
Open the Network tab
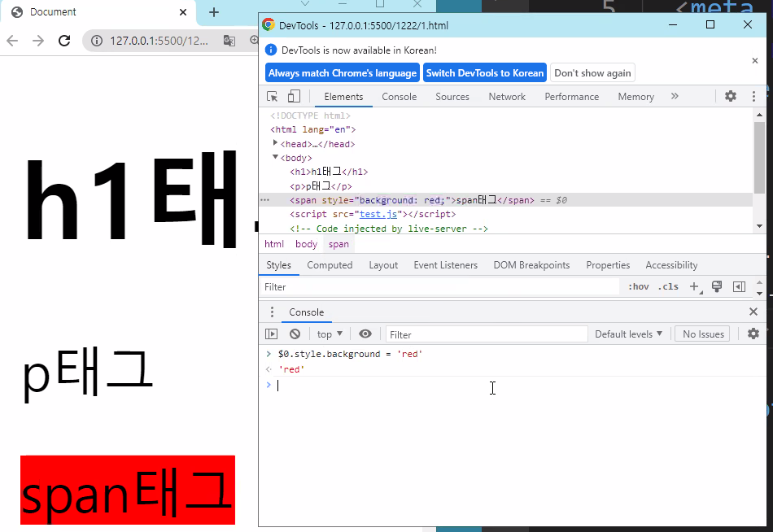click(x=507, y=97)
